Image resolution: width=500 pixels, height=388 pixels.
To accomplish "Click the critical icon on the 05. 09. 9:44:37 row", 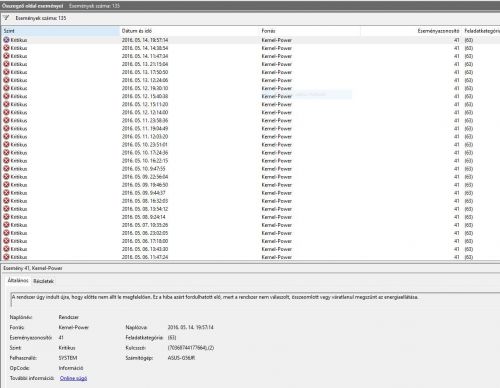I will 6,193.
